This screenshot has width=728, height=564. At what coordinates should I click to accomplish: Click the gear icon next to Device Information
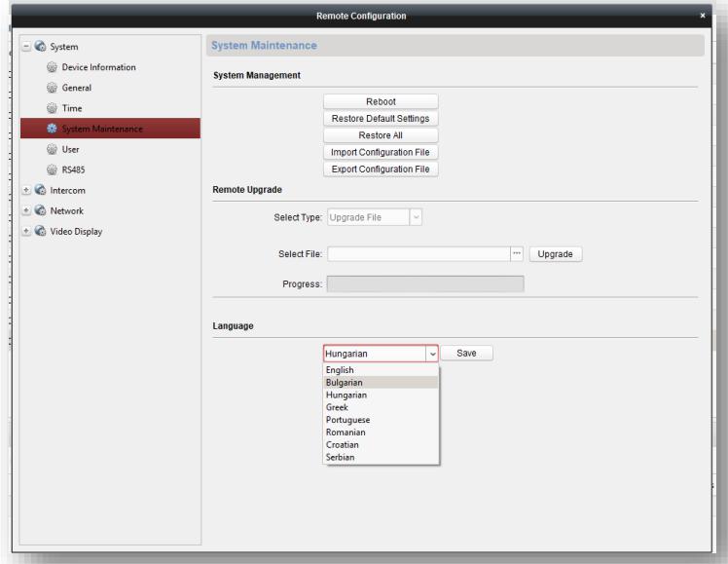53,67
